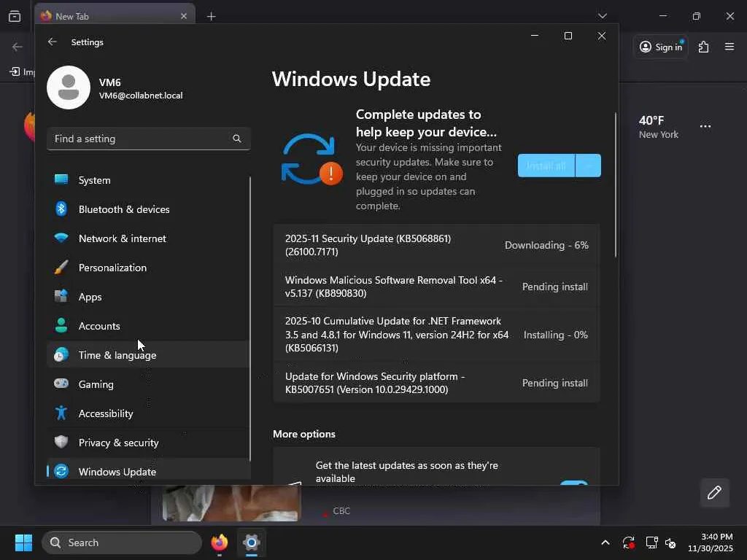Click the .NET Framework Cumulative Update entry
This screenshot has height=560, width=747.
coord(436,334)
